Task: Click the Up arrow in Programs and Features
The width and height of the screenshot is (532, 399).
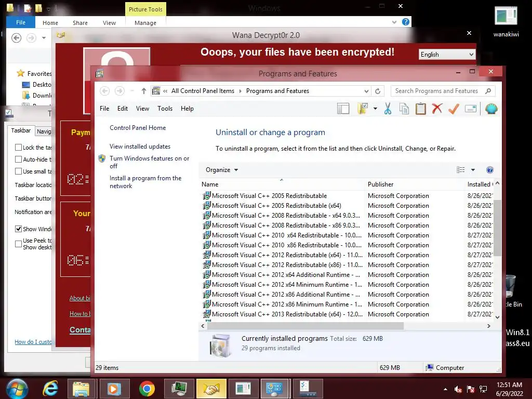Action: coord(144,91)
